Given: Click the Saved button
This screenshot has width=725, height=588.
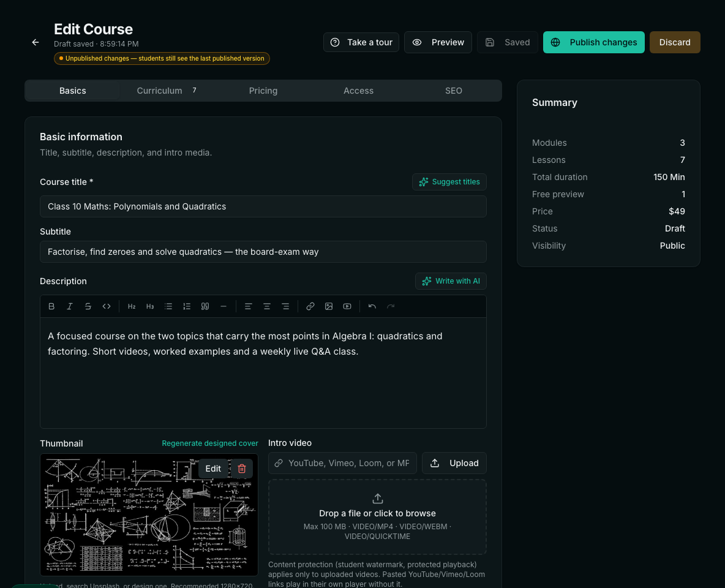Looking at the screenshot, I should click(x=507, y=42).
